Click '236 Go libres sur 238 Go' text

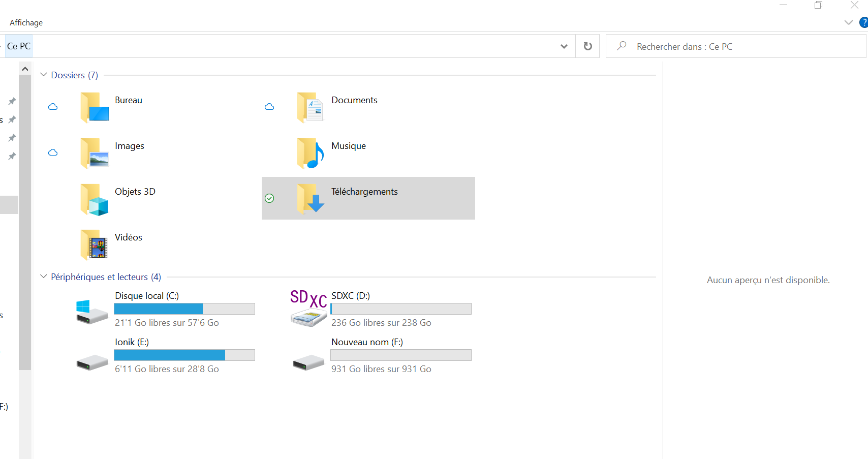[x=381, y=323]
